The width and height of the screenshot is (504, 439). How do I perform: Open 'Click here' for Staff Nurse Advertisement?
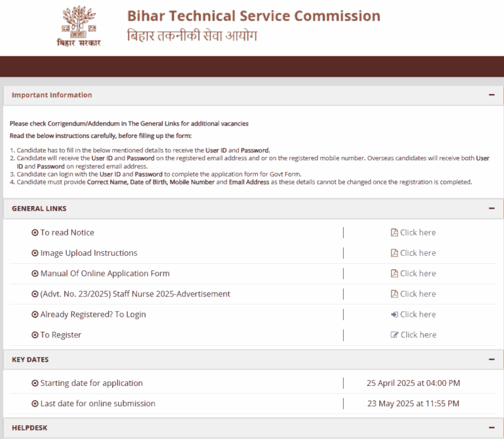coord(418,294)
